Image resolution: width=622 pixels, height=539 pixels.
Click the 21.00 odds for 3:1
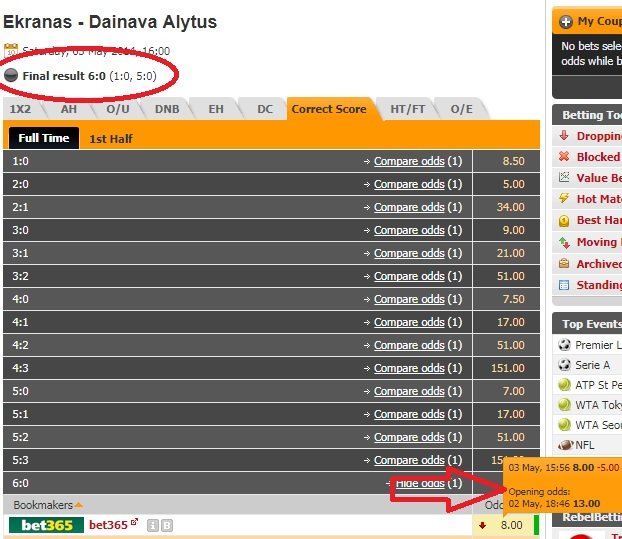click(x=511, y=253)
